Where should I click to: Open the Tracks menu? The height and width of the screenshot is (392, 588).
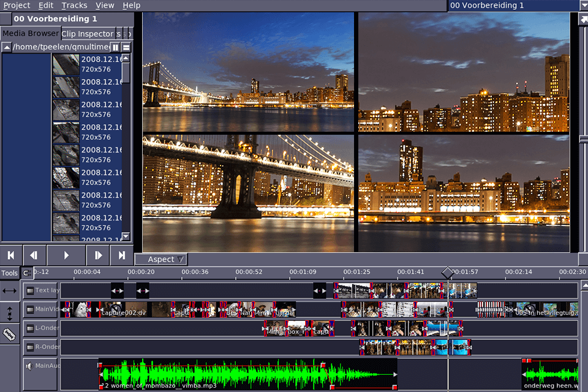[x=74, y=6]
